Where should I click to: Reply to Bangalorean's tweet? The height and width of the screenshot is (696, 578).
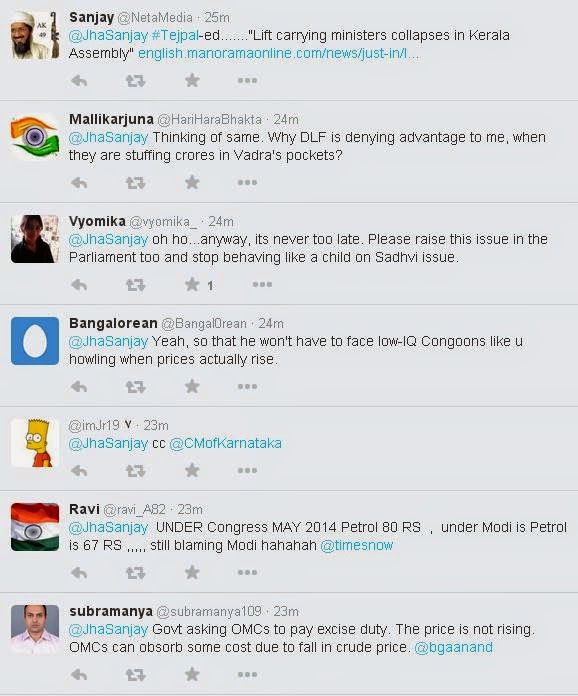click(x=79, y=387)
